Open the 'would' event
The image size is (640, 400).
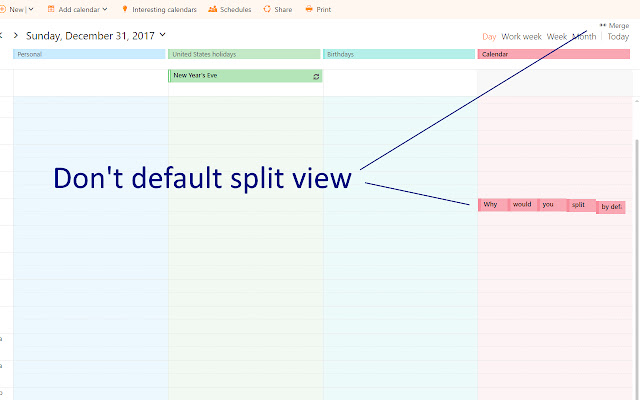[x=523, y=205]
